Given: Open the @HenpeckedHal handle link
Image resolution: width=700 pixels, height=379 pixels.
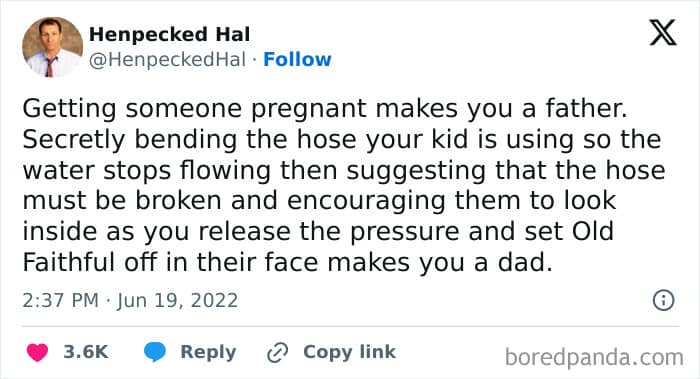Looking at the screenshot, I should [167, 59].
